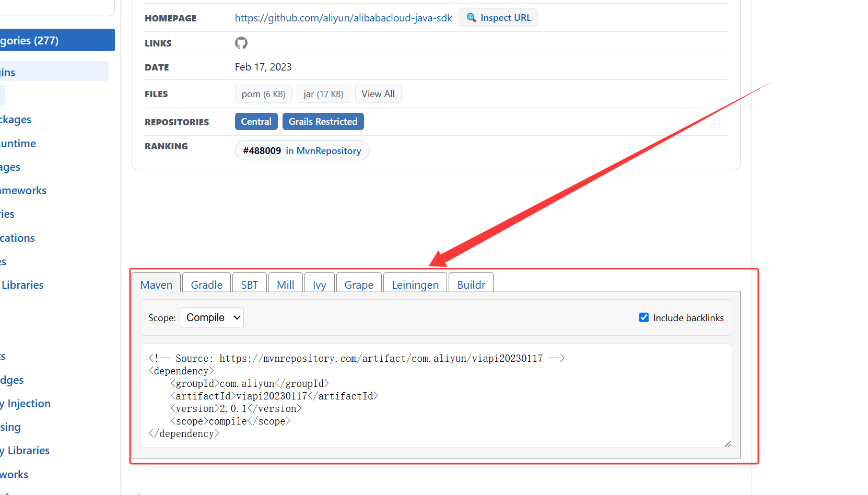
Task: Open the Scope dropdown set to Compile
Action: coord(212,317)
